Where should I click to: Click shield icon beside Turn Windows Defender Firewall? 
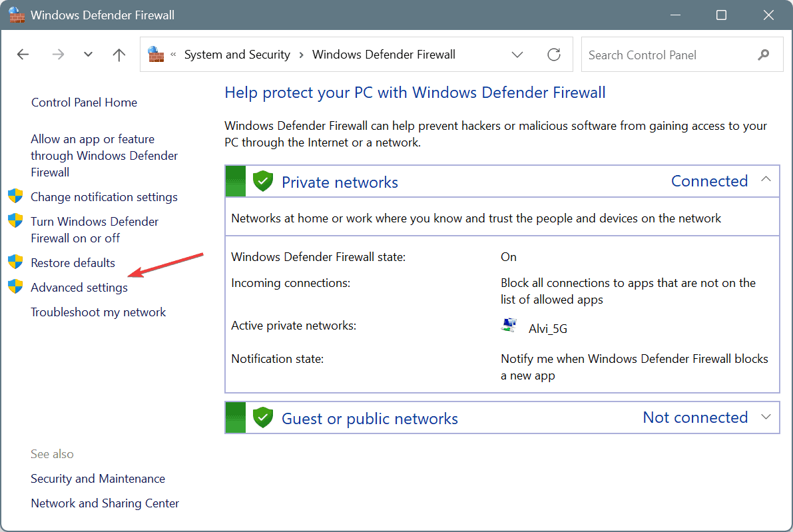16,220
